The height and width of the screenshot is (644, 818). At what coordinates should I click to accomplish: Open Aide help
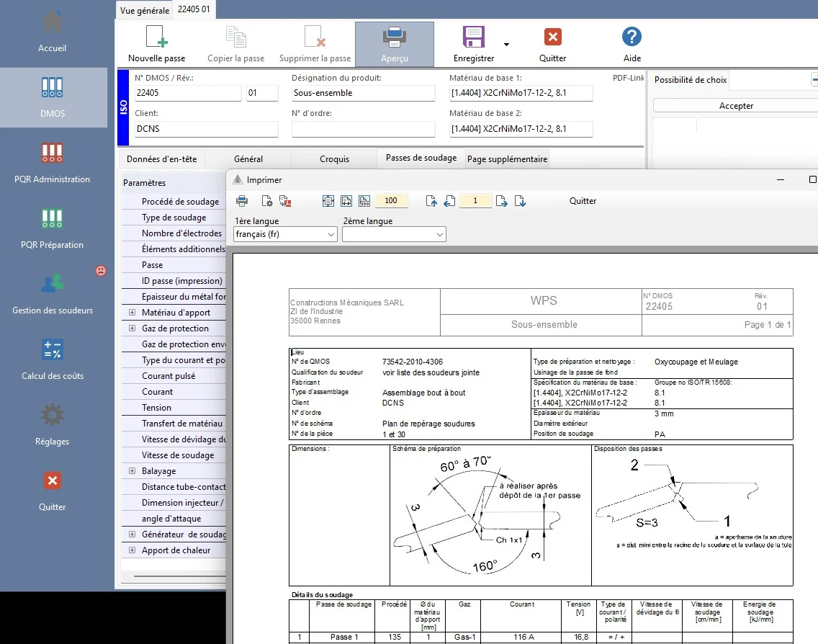(632, 44)
